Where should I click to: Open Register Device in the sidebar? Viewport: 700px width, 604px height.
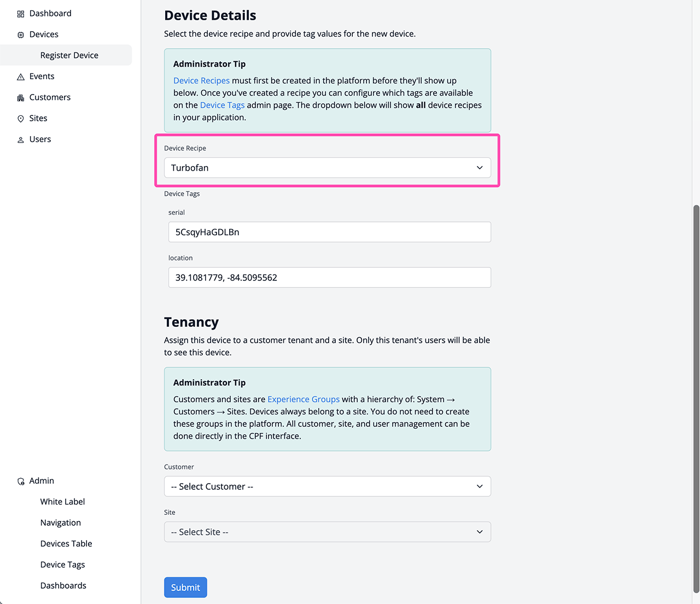(69, 55)
